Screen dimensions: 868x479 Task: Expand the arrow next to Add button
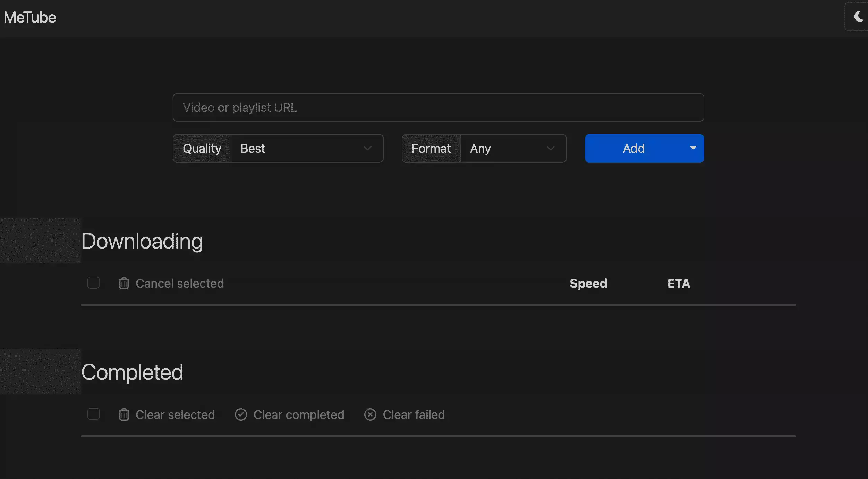[x=693, y=149]
